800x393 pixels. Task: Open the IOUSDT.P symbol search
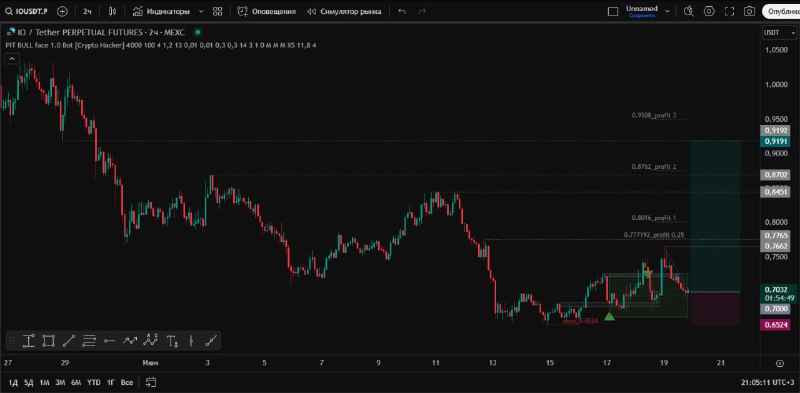point(28,11)
